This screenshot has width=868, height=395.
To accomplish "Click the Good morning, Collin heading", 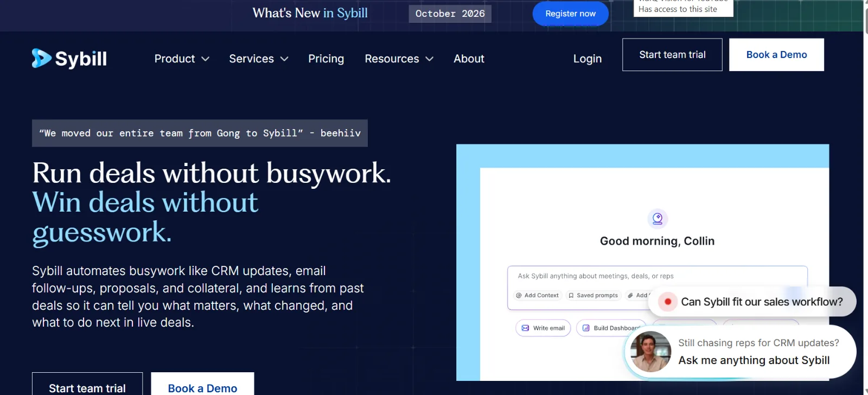I will [x=657, y=241].
